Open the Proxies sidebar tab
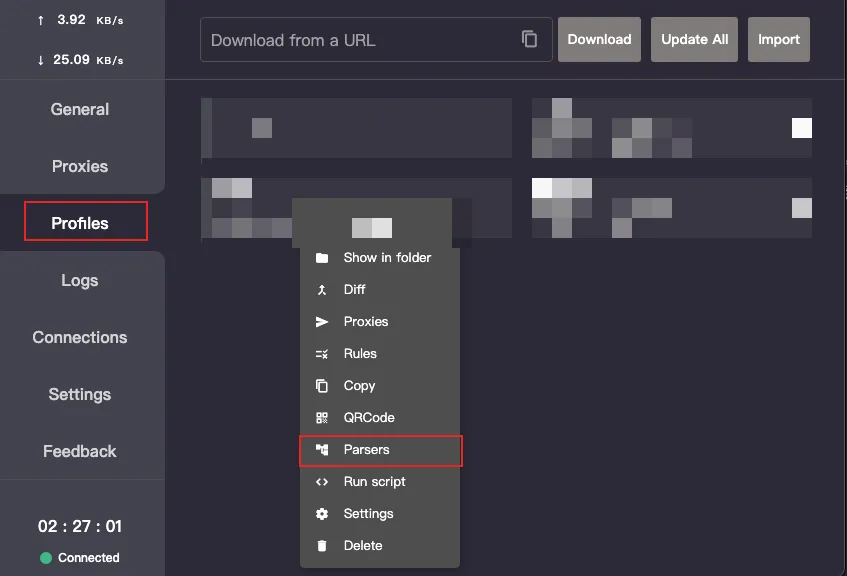 pyautogui.click(x=80, y=166)
